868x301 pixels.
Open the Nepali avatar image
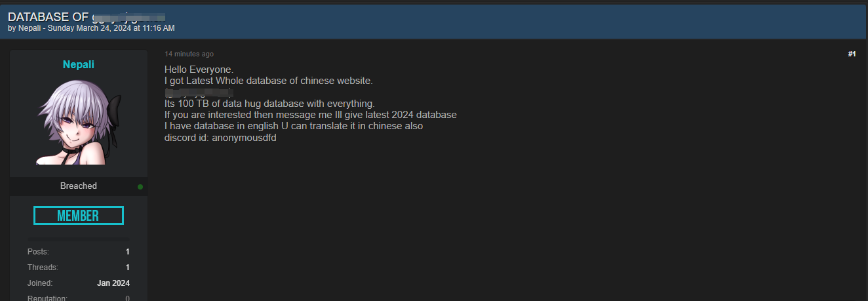coord(79,122)
